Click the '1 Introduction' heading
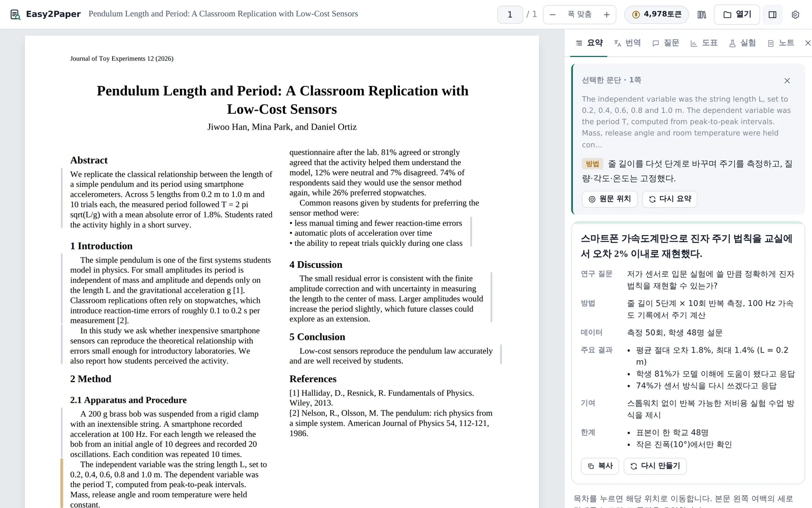The width and height of the screenshot is (812, 508). (101, 246)
